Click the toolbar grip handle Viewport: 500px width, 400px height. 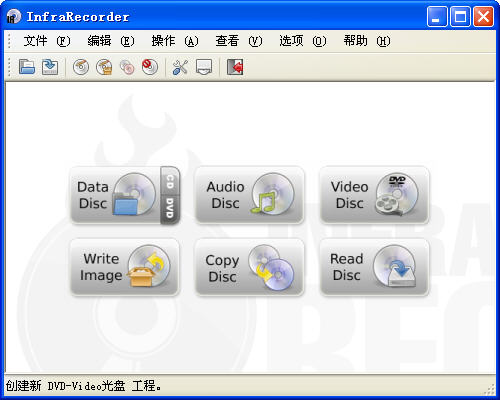click(x=9, y=67)
